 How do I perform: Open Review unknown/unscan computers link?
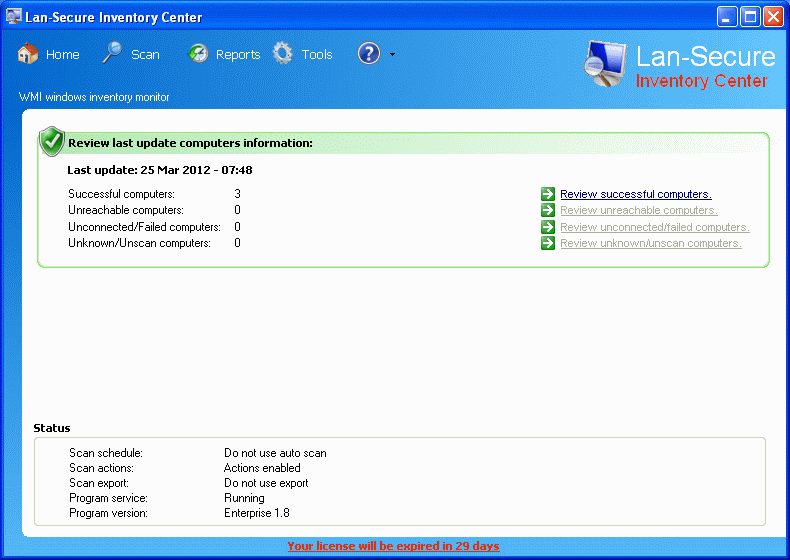(x=651, y=243)
